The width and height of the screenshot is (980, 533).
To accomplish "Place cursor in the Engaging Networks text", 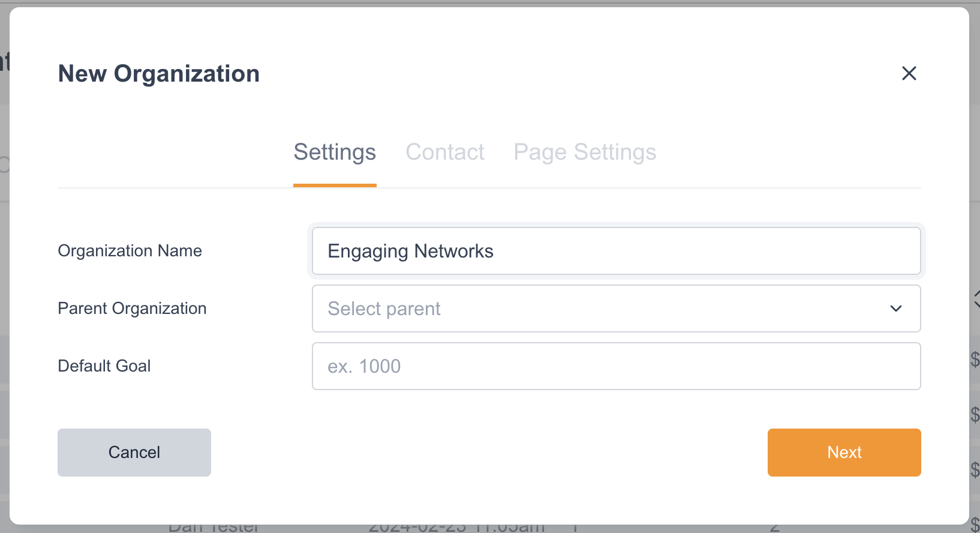I will click(x=410, y=251).
